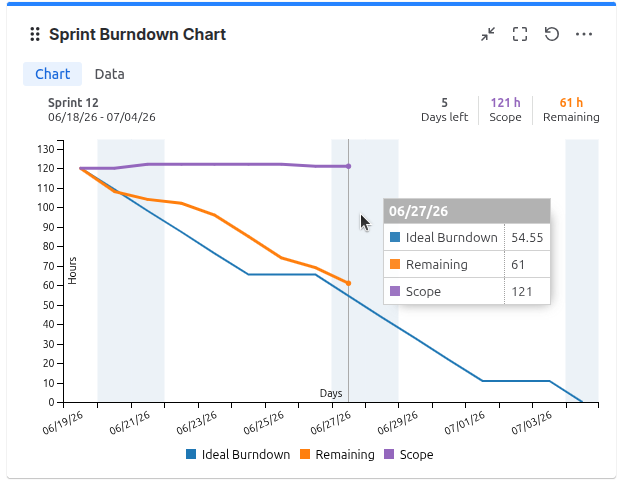623x482 pixels.
Task: Toggle the Remaining series in the legend
Action: pyautogui.click(x=337, y=455)
